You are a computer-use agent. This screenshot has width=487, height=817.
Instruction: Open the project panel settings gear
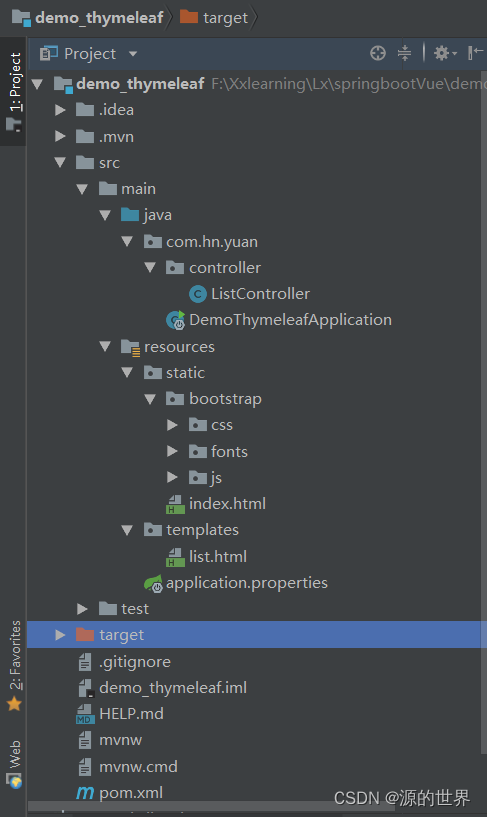445,53
